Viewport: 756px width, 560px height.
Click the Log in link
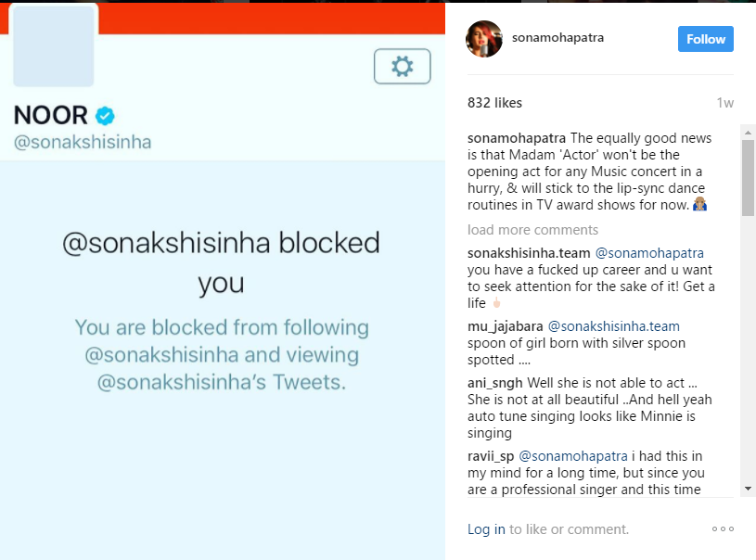point(486,529)
